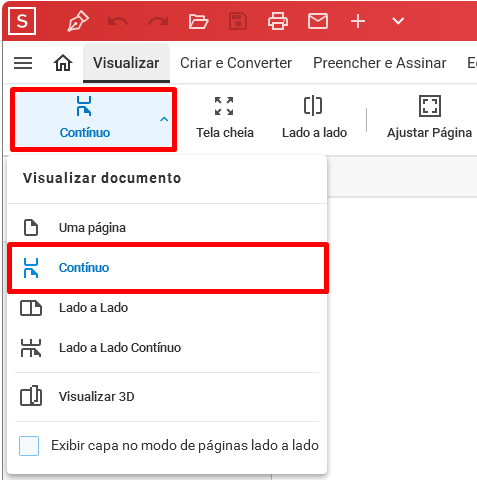Choose Lado a Lado Contínuo view
The height and width of the screenshot is (480, 477).
[167, 348]
